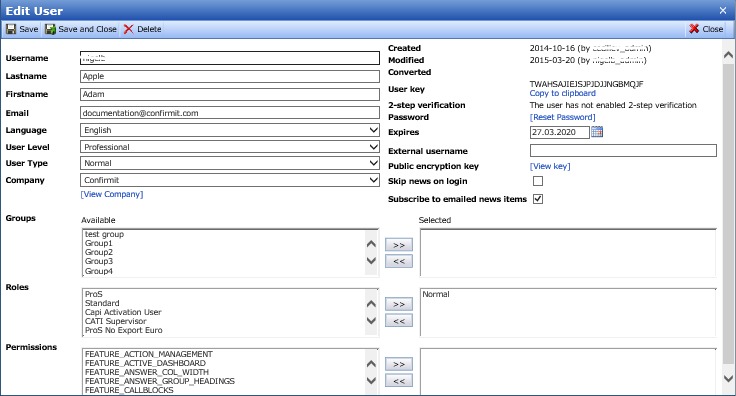Viewport: 736px width, 396px height.
Task: Click the dialog scrollbar down arrow
Action: click(x=728, y=379)
